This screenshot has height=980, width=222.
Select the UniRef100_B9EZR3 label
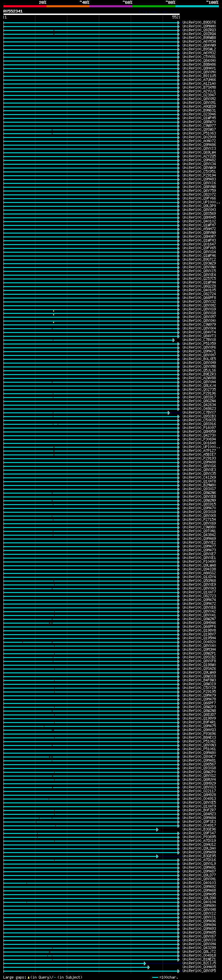click(199, 374)
